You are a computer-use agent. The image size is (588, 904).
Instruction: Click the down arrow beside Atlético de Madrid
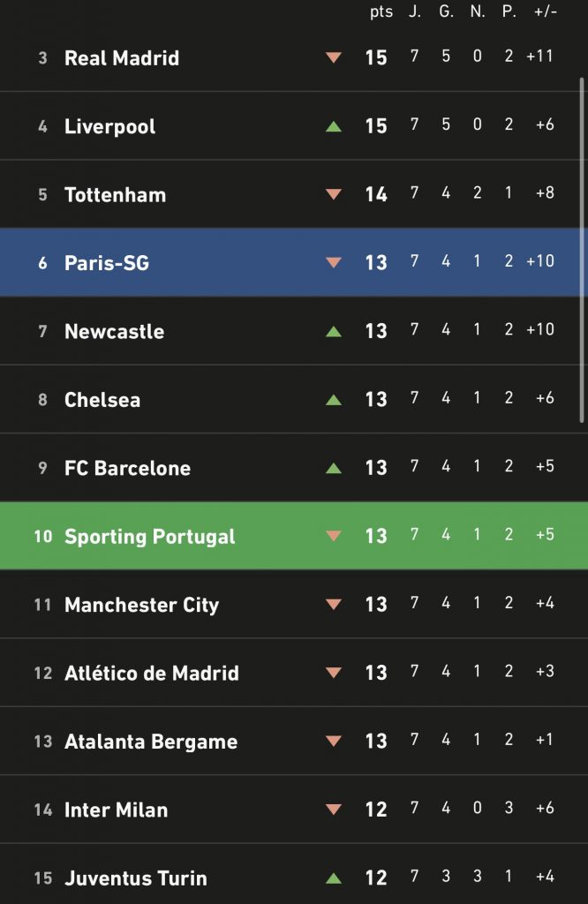click(x=334, y=671)
